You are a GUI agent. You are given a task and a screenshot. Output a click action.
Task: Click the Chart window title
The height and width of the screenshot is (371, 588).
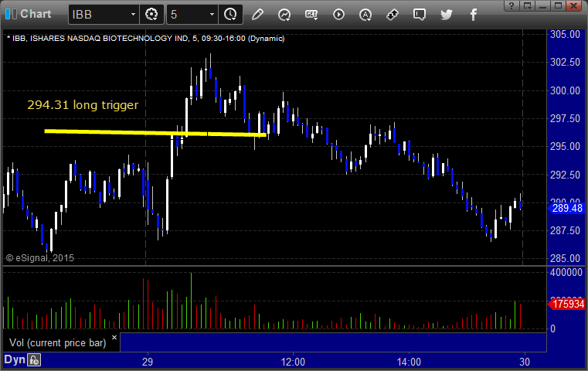36,14
